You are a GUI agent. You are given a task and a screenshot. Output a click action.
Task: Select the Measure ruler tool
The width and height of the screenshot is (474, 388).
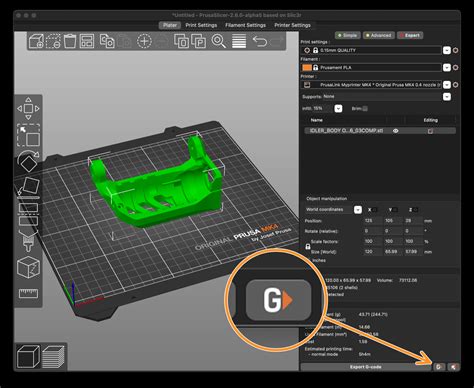28,294
